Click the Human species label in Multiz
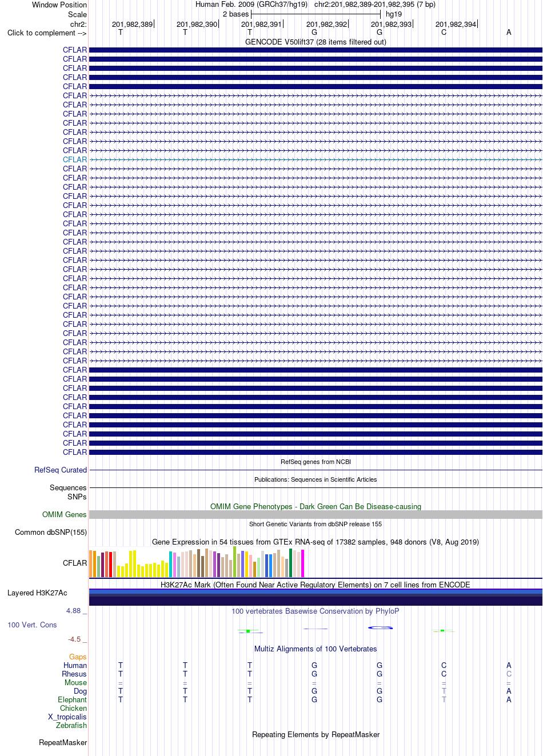Image resolution: width=543 pixels, height=756 pixels. 75,665
